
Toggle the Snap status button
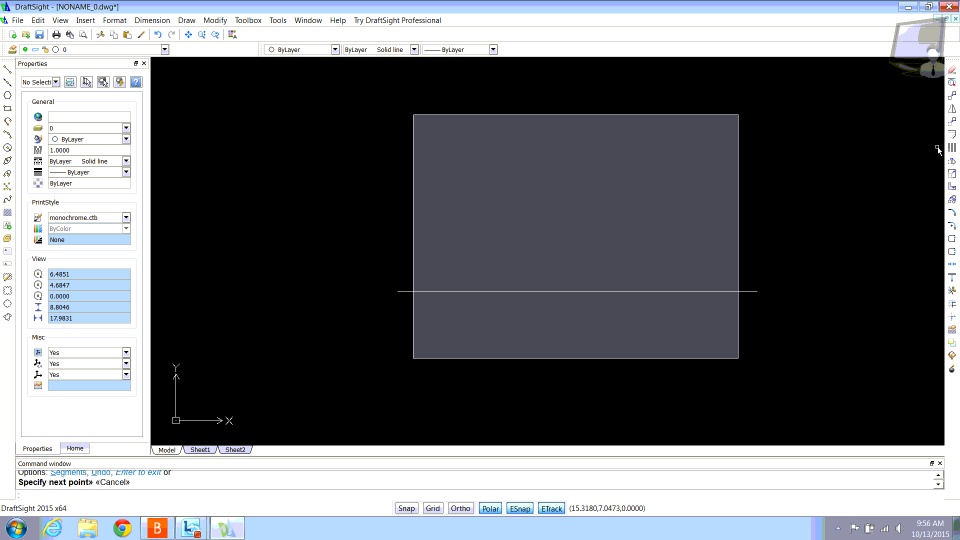pos(406,508)
